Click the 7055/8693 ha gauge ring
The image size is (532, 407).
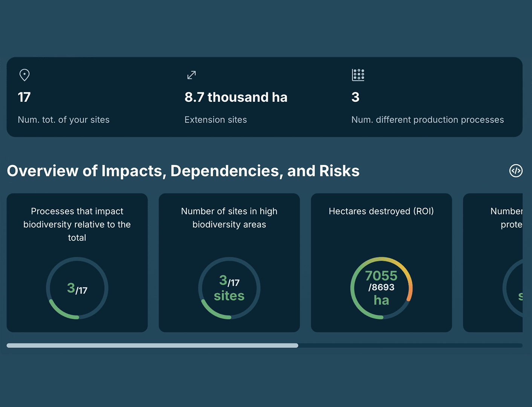tap(381, 288)
